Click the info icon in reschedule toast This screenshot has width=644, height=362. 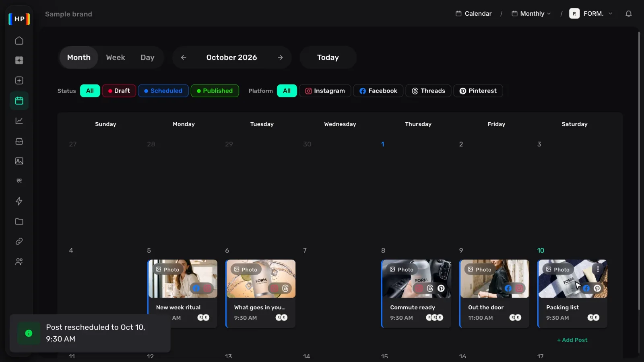[x=29, y=333]
